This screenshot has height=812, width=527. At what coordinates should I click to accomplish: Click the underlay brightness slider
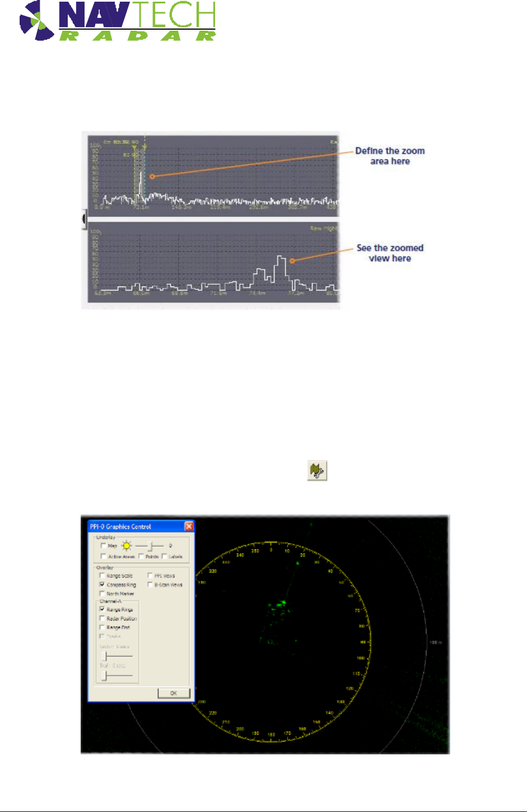tap(150, 546)
